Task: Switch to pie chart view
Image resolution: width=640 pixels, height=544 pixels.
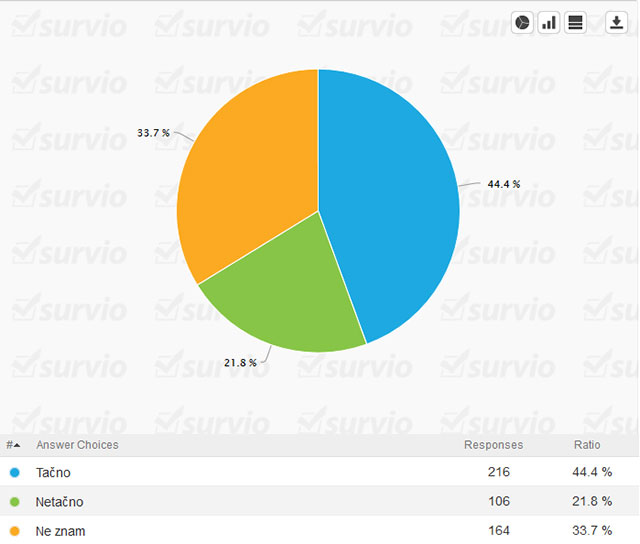Action: click(522, 23)
